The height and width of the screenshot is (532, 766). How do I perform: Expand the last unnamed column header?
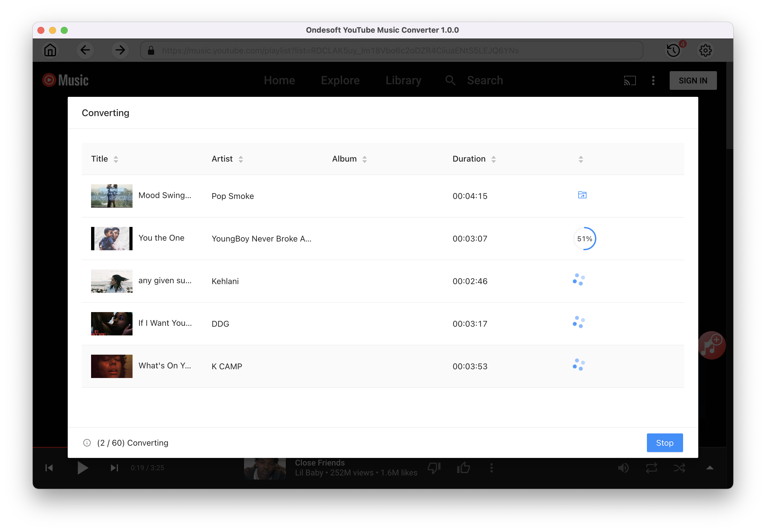580,159
